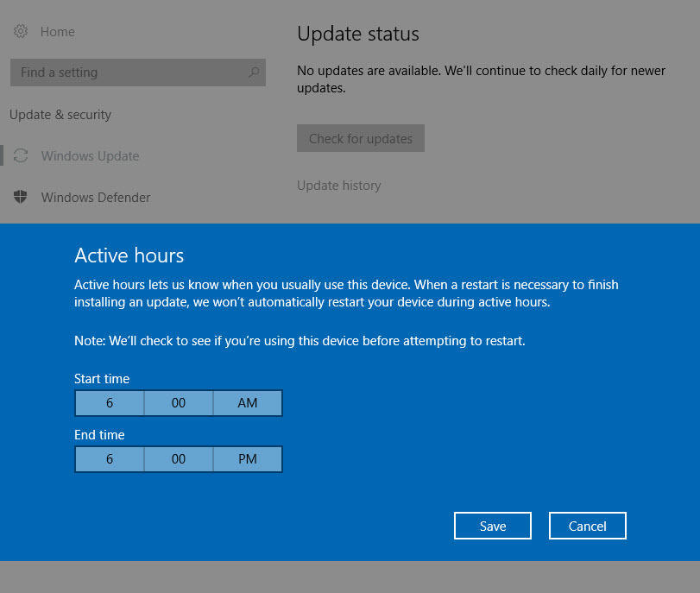Viewport: 700px width, 593px height.
Task: Save the active hours settings
Action: pos(493,526)
